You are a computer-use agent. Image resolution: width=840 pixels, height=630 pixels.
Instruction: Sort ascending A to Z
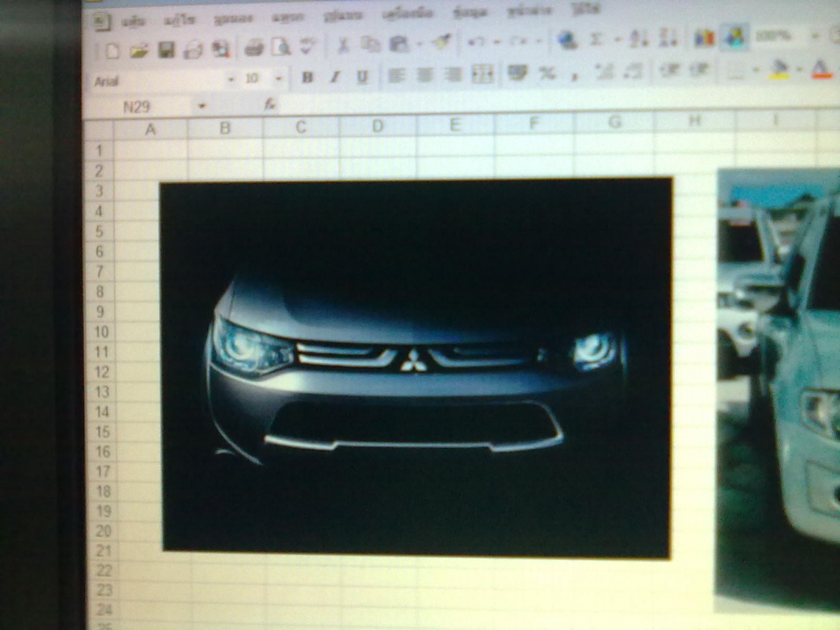638,39
